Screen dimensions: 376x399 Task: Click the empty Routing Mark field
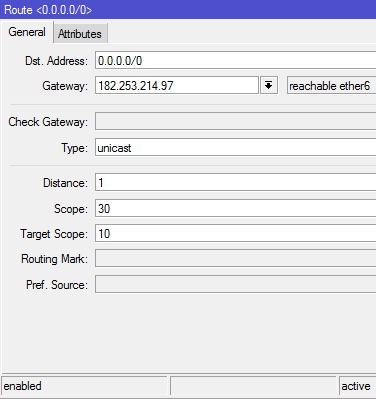click(235, 258)
